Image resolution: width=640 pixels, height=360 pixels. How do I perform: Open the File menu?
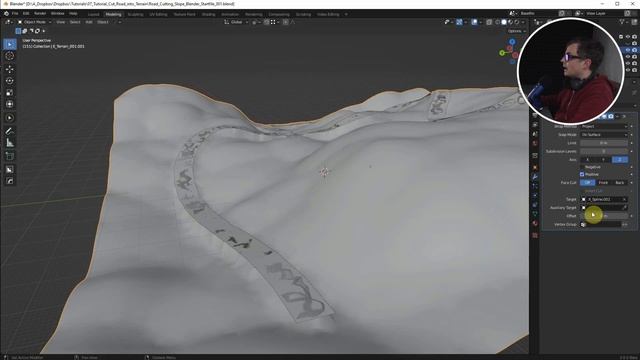[x=15, y=13]
